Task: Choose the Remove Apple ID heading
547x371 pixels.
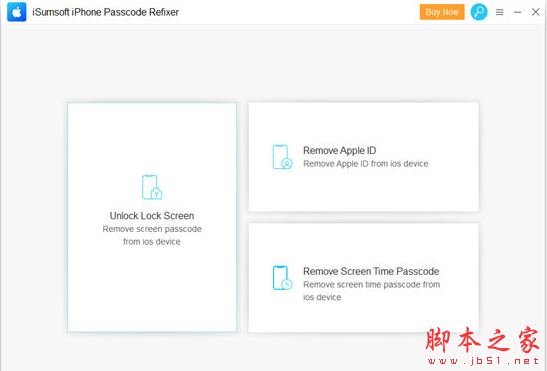Action: point(339,150)
